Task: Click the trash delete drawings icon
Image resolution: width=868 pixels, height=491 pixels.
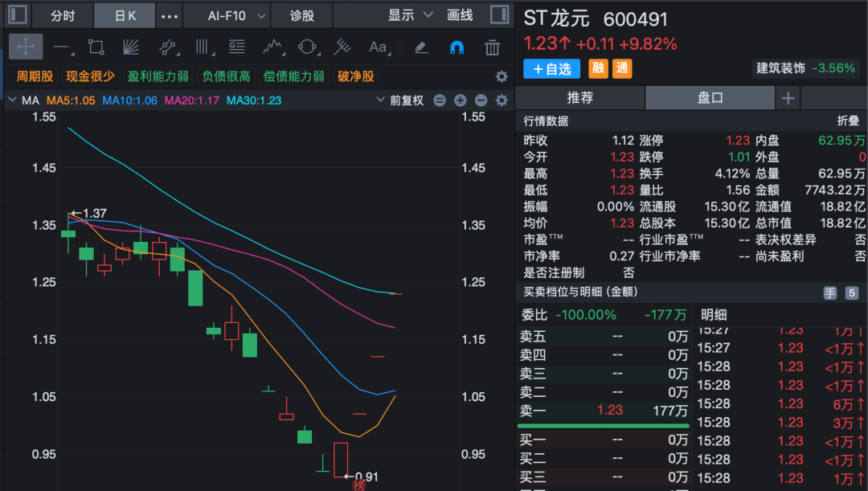Action: pos(492,47)
